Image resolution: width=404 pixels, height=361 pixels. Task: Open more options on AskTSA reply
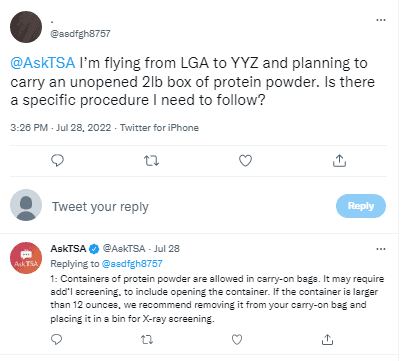(x=381, y=249)
